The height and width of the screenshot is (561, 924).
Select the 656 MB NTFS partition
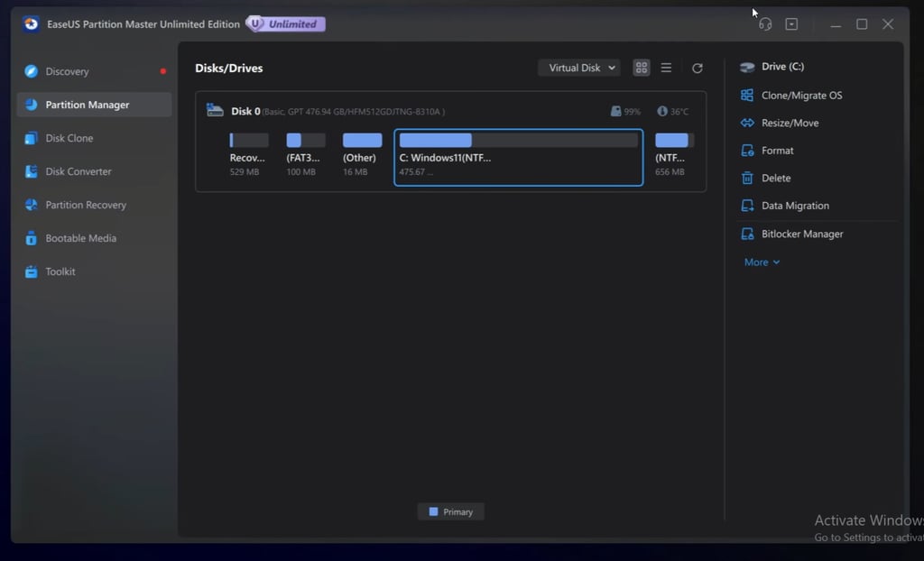(x=674, y=155)
